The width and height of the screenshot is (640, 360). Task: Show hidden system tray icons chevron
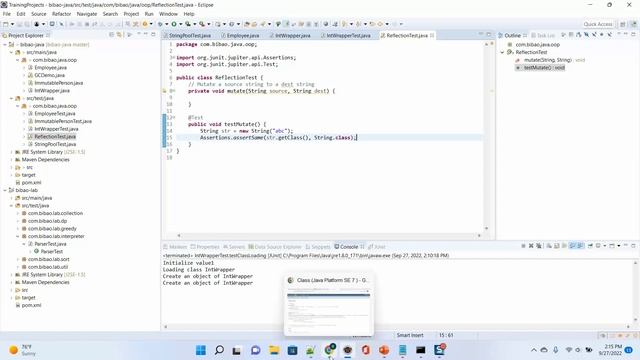click(x=534, y=350)
